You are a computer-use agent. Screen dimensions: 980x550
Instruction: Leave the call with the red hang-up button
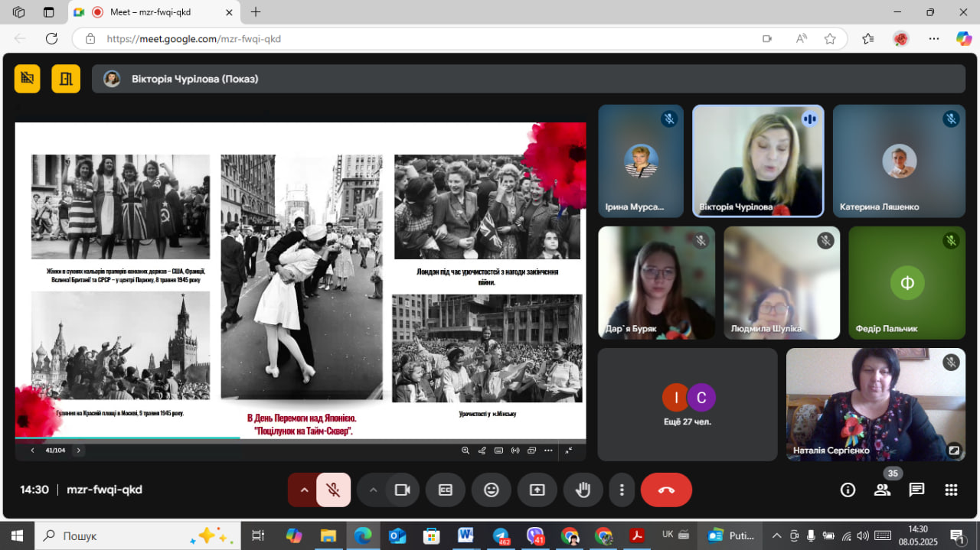(666, 490)
